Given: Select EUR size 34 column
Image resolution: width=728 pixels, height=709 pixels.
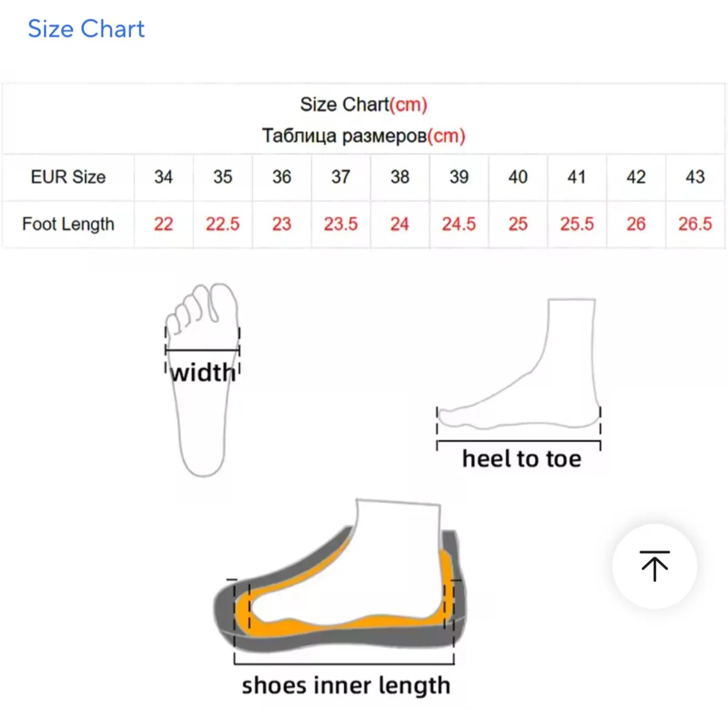Looking at the screenshot, I should [x=163, y=177].
